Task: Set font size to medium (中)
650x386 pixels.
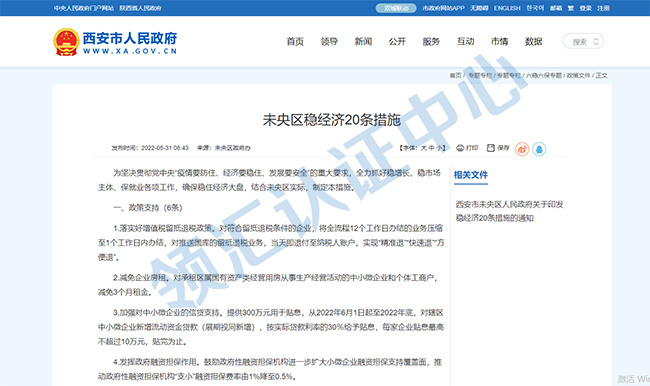Action: pyautogui.click(x=432, y=148)
